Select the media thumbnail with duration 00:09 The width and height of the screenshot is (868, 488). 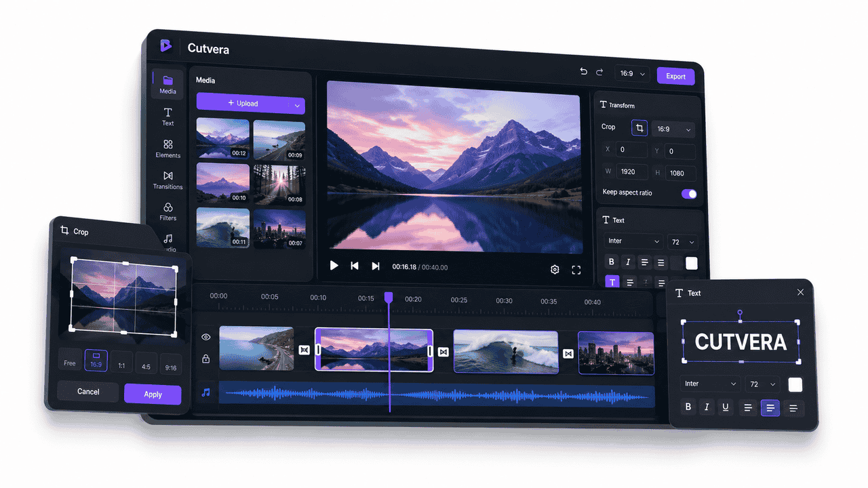[279, 140]
